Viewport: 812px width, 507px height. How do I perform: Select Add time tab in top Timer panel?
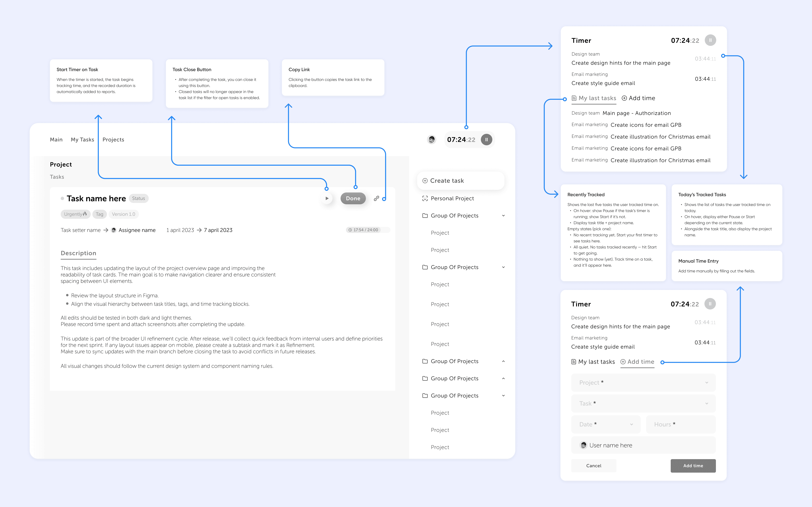coord(638,98)
